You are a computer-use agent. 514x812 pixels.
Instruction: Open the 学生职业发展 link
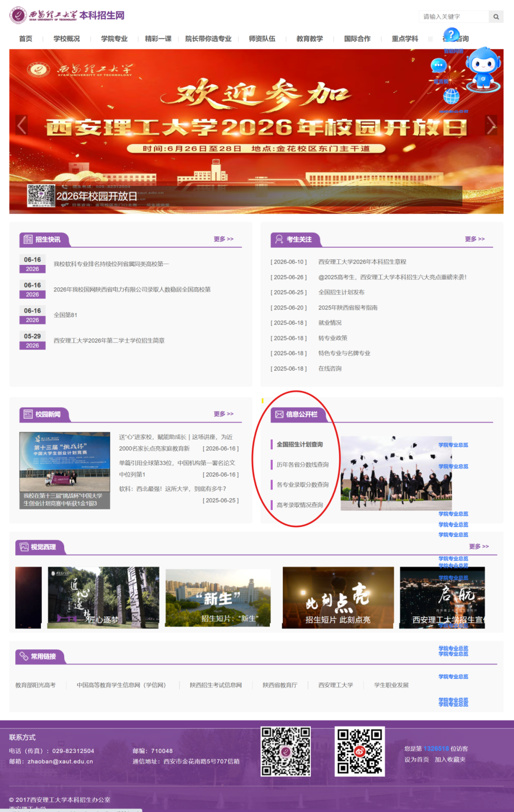391,685
